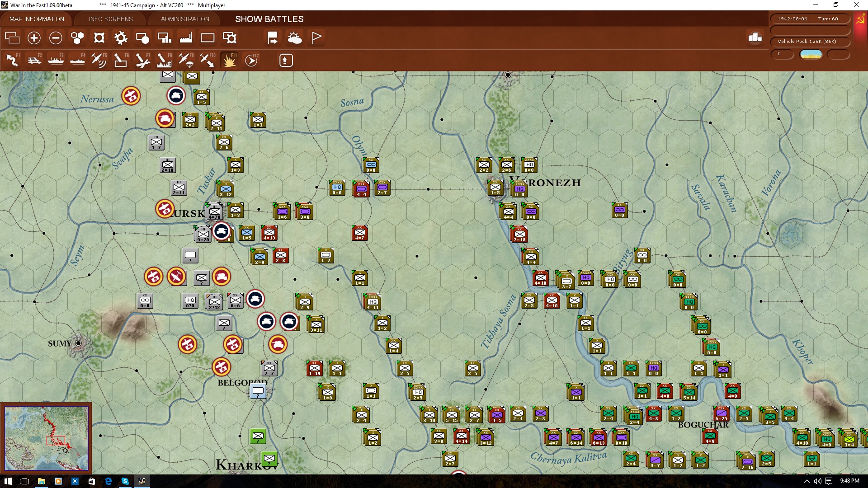Open the gear preferences icon
The image size is (868, 488).
click(x=121, y=38)
